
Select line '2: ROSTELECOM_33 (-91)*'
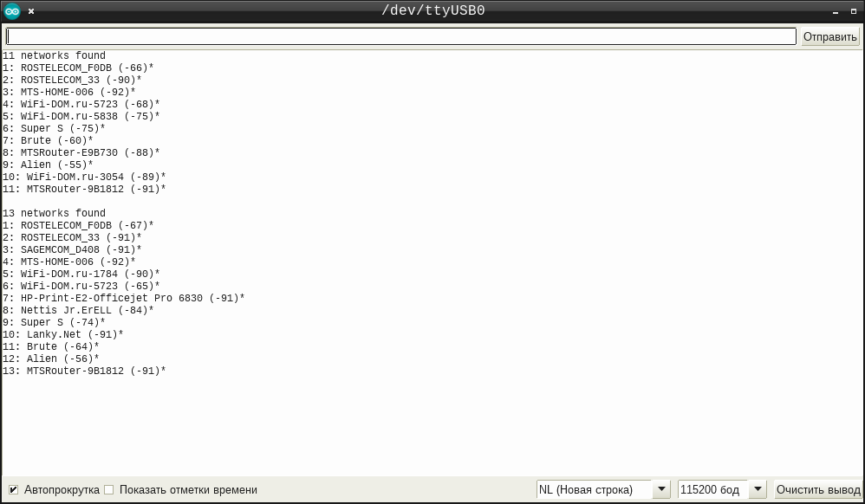click(72, 237)
